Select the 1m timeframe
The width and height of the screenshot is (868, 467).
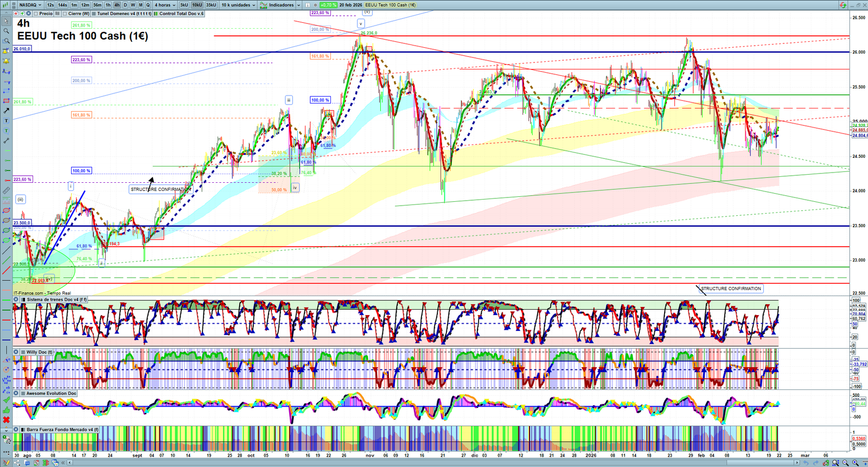[x=74, y=5]
